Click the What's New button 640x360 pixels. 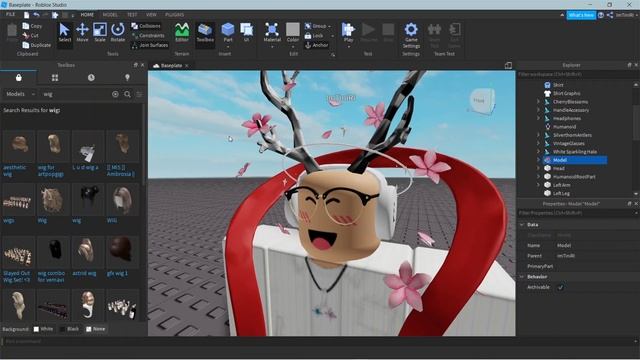point(581,15)
